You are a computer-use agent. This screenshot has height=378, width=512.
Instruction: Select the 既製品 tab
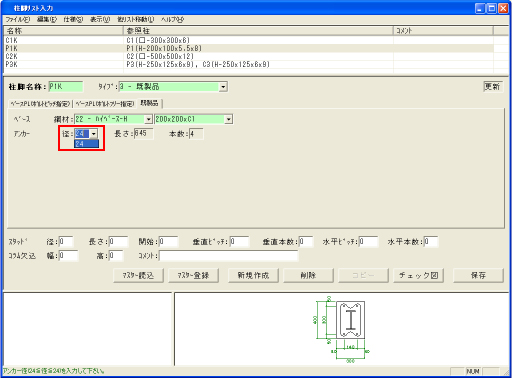pyautogui.click(x=149, y=103)
